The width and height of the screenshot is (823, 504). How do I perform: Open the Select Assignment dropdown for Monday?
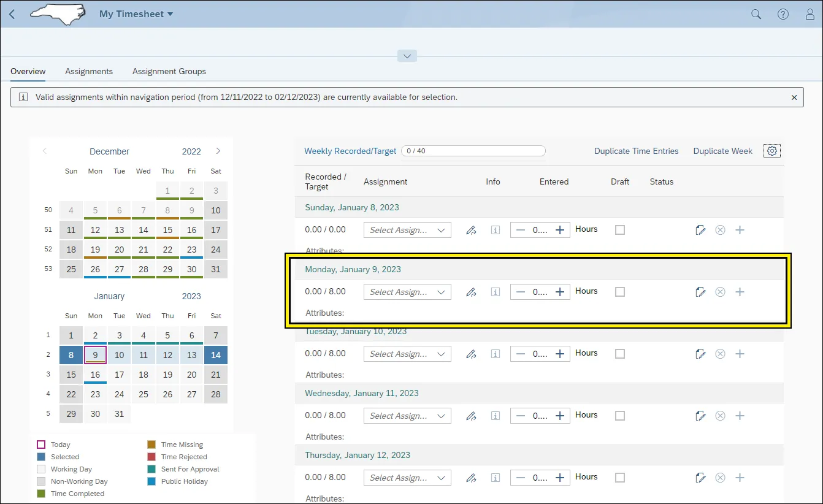[407, 292]
